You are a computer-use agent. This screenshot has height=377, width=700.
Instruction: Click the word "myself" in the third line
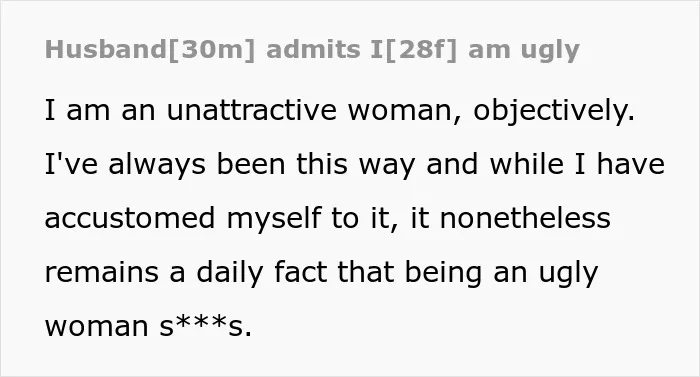(x=274, y=220)
